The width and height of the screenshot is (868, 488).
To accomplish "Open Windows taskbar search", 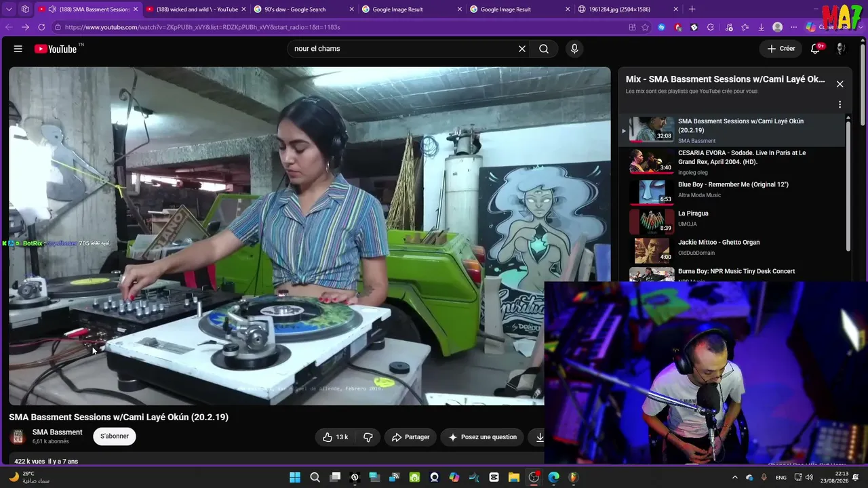I will 315,477.
